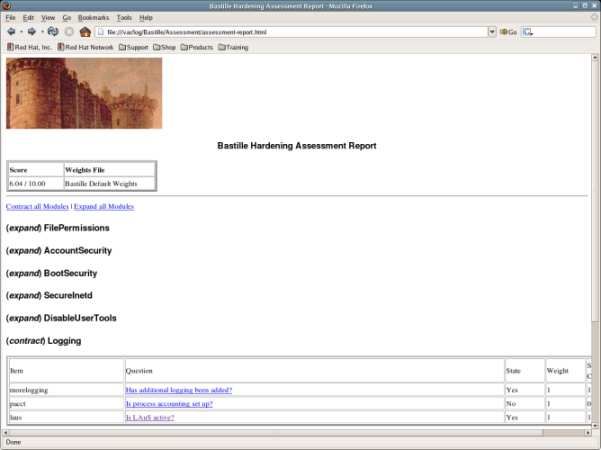Click the Reload page icon

coord(53,32)
